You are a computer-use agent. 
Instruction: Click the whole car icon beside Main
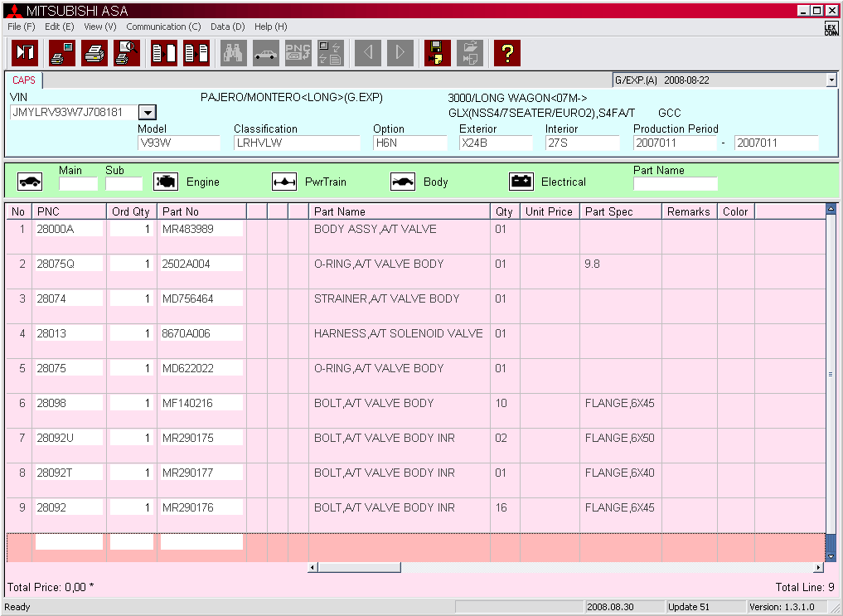[30, 182]
